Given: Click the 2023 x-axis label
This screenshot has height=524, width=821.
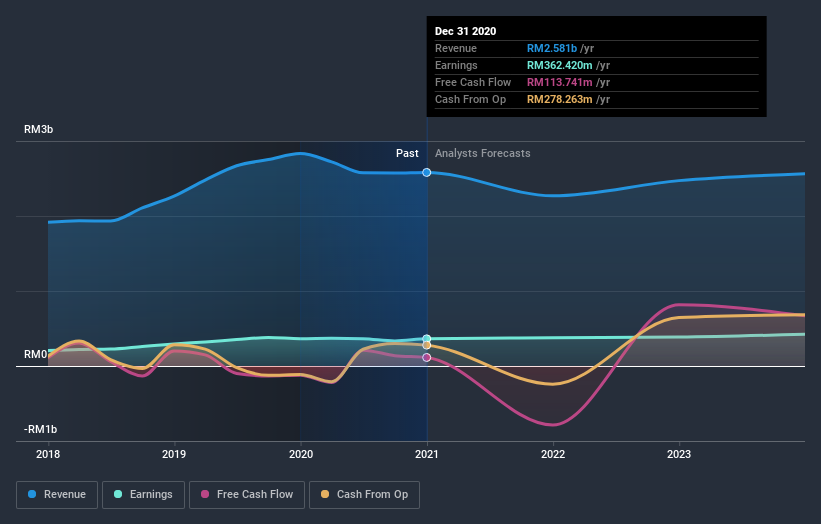Looking at the screenshot, I should (679, 454).
